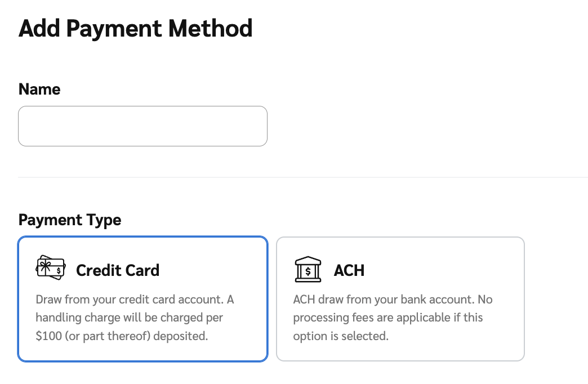This screenshot has width=588, height=384.
Task: Click "ACH draw from your bank account" text
Action: pos(383,299)
